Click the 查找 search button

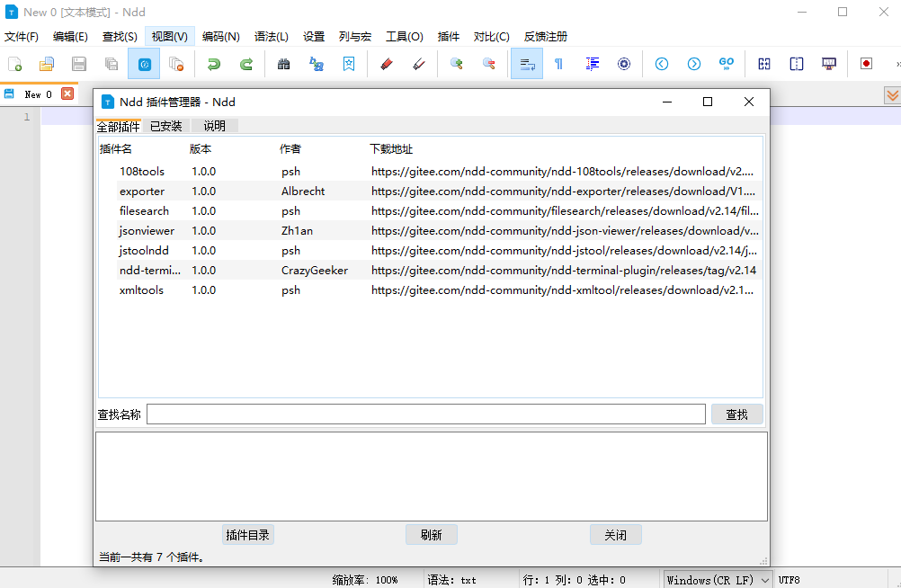click(x=736, y=414)
